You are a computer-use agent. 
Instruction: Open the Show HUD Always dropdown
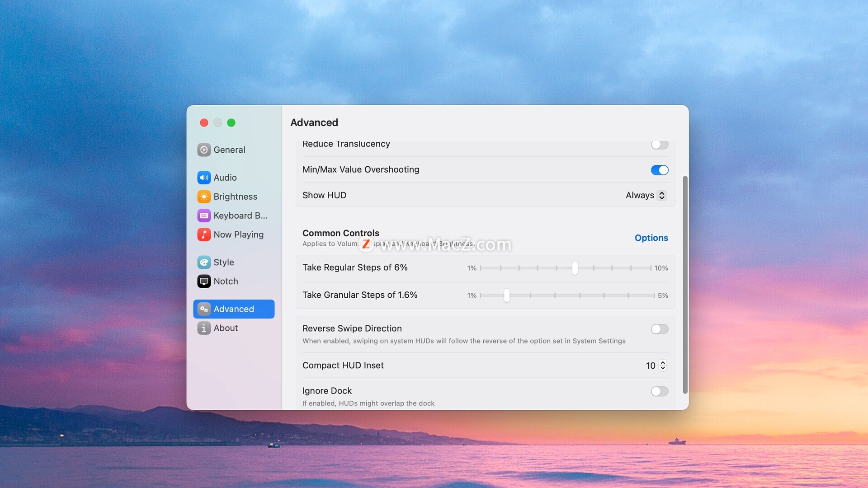point(646,195)
